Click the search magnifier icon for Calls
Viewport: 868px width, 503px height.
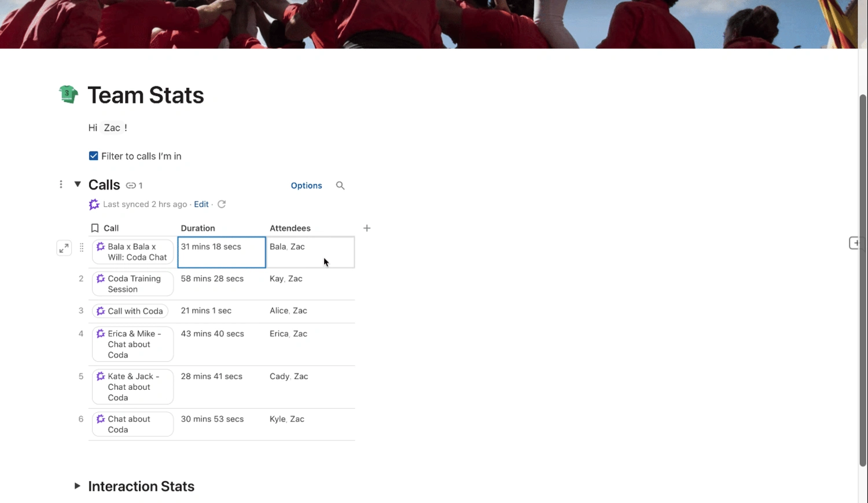tap(340, 186)
